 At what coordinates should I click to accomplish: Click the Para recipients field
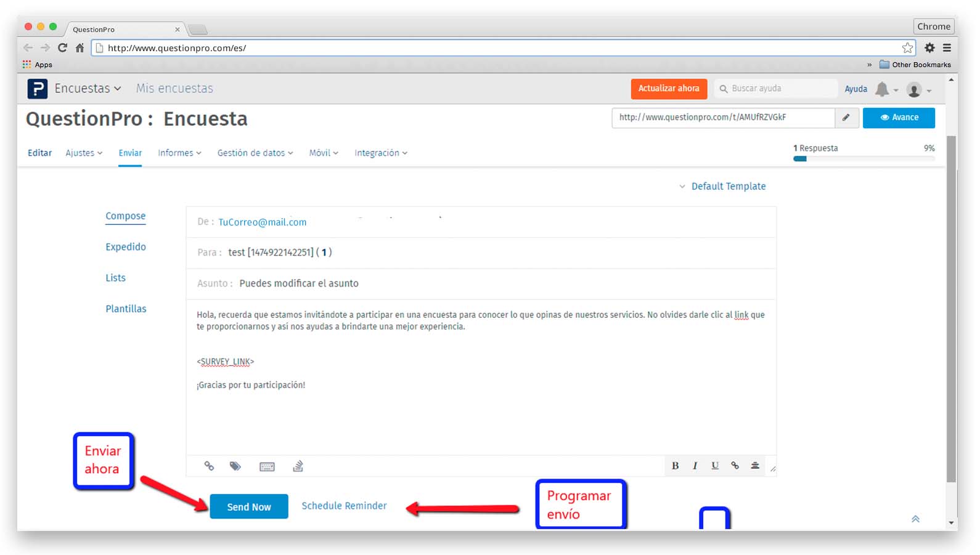point(481,253)
